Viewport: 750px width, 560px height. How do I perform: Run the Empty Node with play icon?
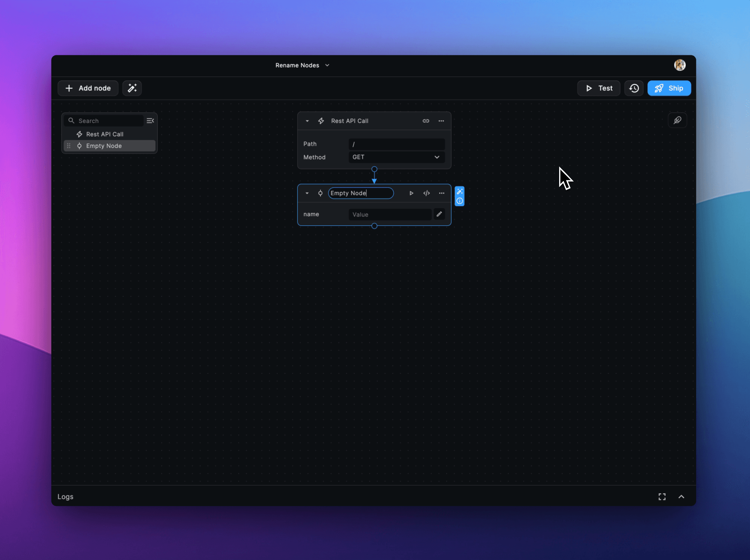(x=411, y=193)
